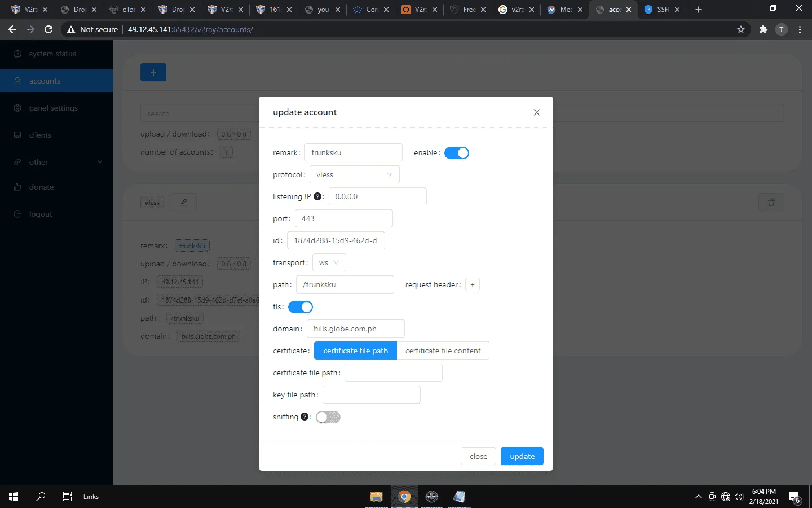Viewport: 812px width, 508px height.
Task: Open the taskbar clock showing 6:04 PM
Action: click(764, 497)
